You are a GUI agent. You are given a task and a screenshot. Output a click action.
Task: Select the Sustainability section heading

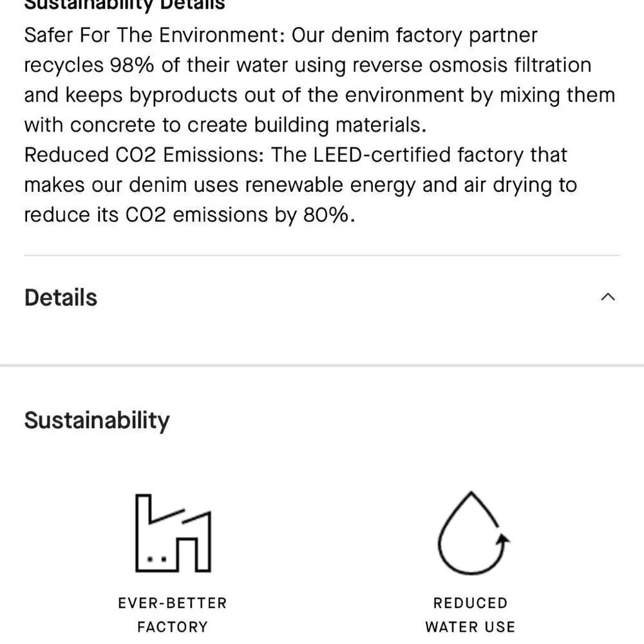tap(97, 420)
